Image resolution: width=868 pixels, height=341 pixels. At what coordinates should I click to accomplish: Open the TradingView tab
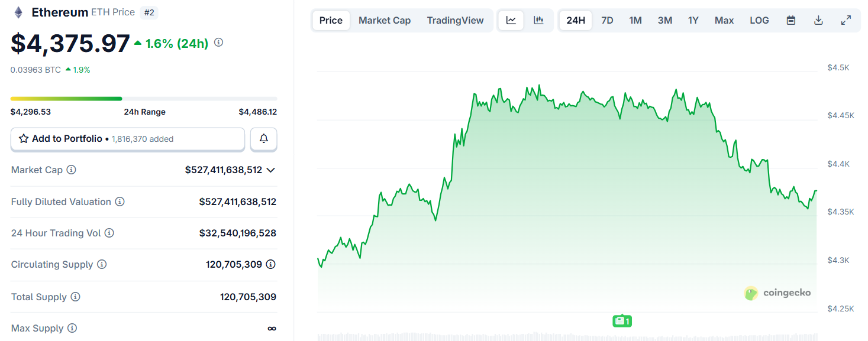click(456, 20)
